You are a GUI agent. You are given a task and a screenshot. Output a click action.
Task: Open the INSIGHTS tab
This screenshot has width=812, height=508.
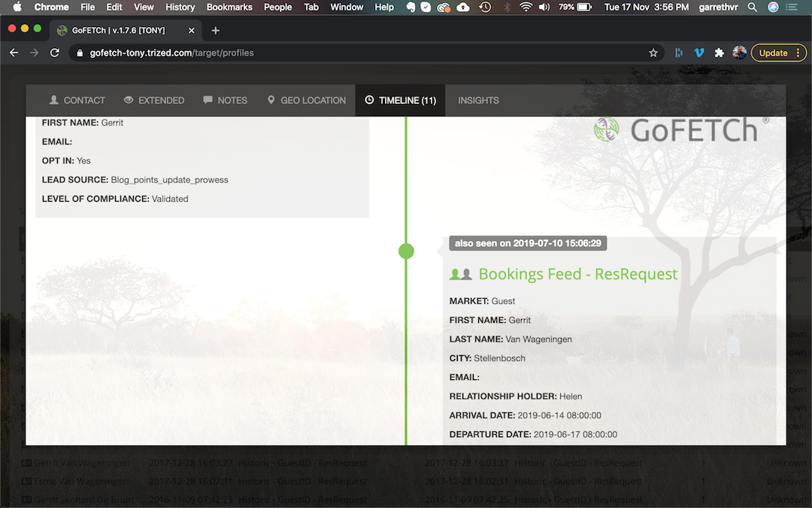pyautogui.click(x=478, y=100)
